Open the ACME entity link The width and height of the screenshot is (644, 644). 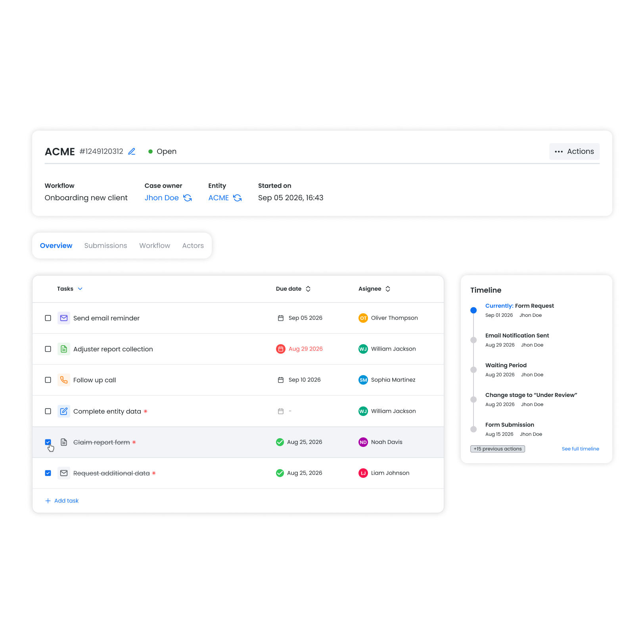[x=219, y=198]
